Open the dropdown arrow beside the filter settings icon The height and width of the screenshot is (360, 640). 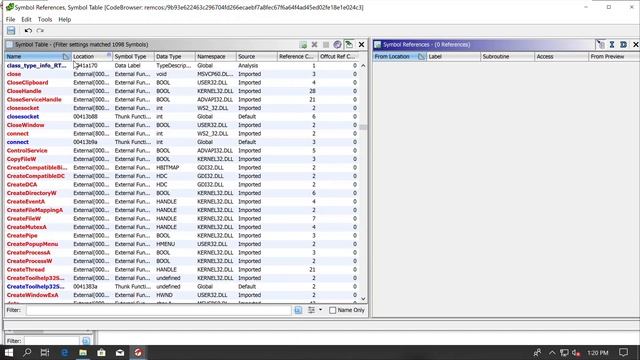[x=320, y=310]
